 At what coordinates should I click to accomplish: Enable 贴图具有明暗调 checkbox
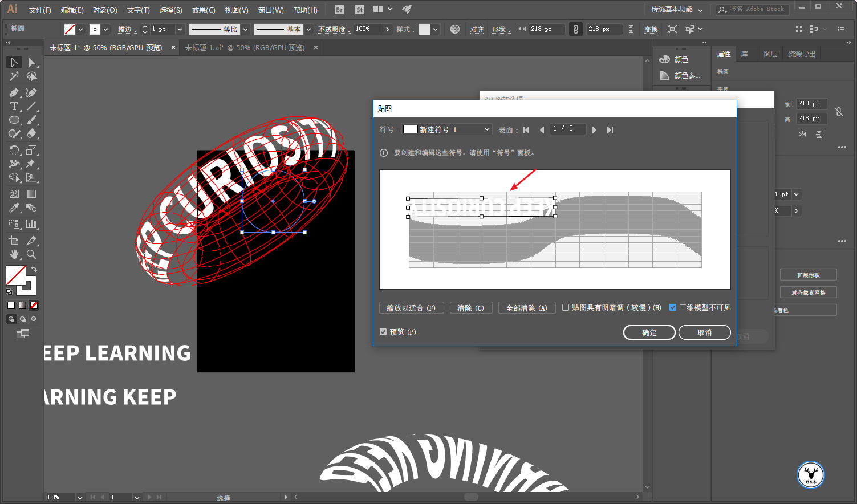(566, 307)
